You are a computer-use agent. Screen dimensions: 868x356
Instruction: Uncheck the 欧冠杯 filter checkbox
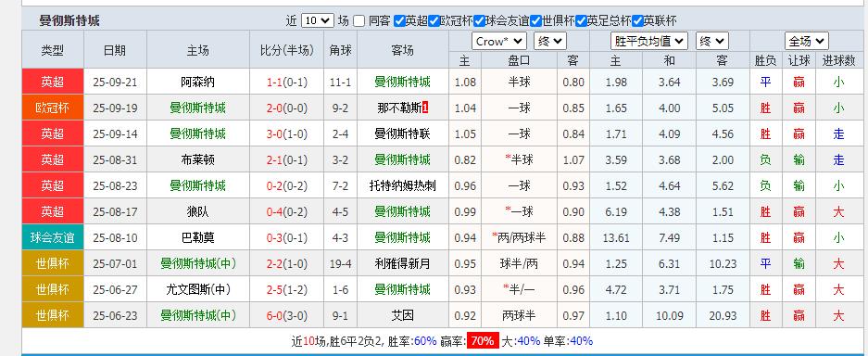[434, 21]
